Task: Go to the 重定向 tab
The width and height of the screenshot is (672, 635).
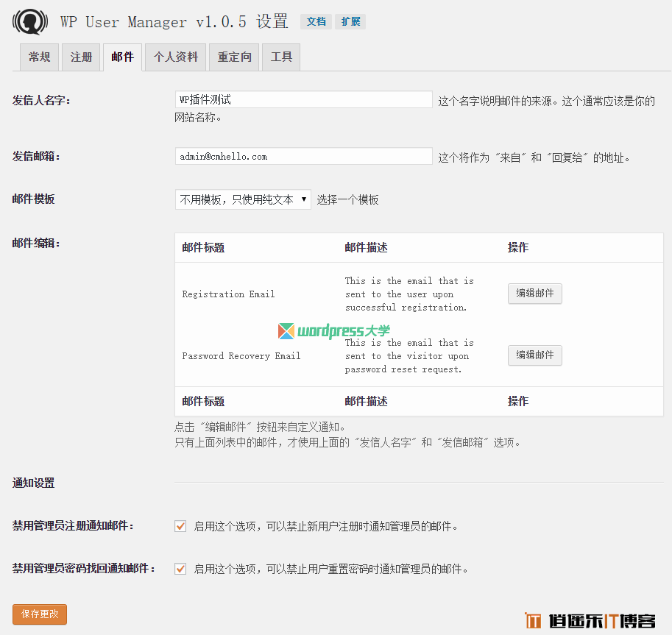Action: pyautogui.click(x=234, y=57)
